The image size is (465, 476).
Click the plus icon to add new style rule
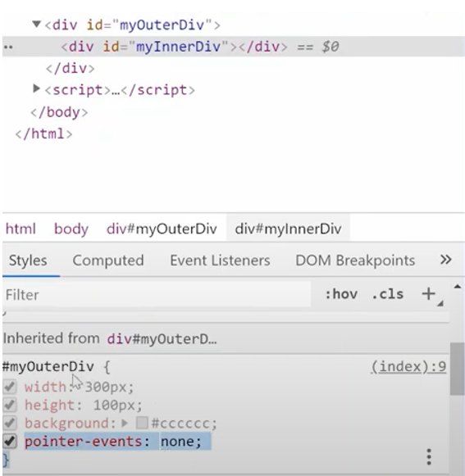click(429, 294)
